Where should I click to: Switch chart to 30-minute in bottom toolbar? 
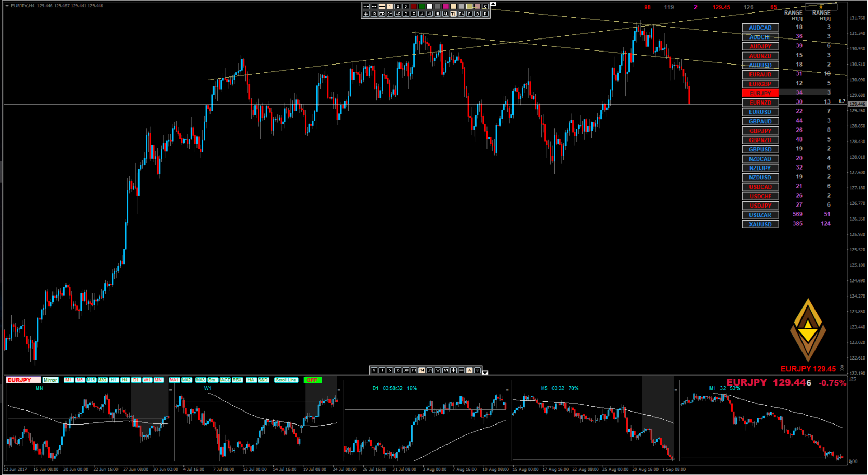[x=405, y=370]
